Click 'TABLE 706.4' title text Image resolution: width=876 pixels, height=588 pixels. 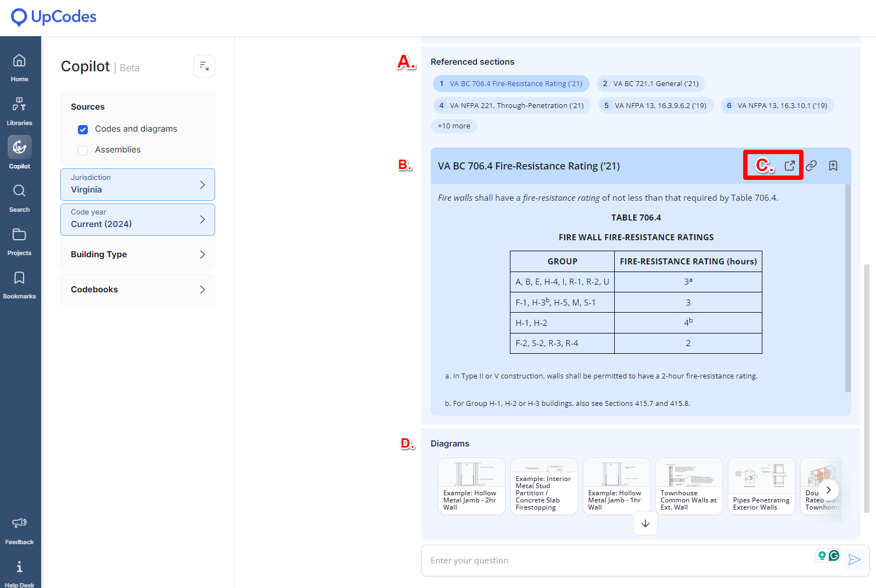click(x=636, y=218)
